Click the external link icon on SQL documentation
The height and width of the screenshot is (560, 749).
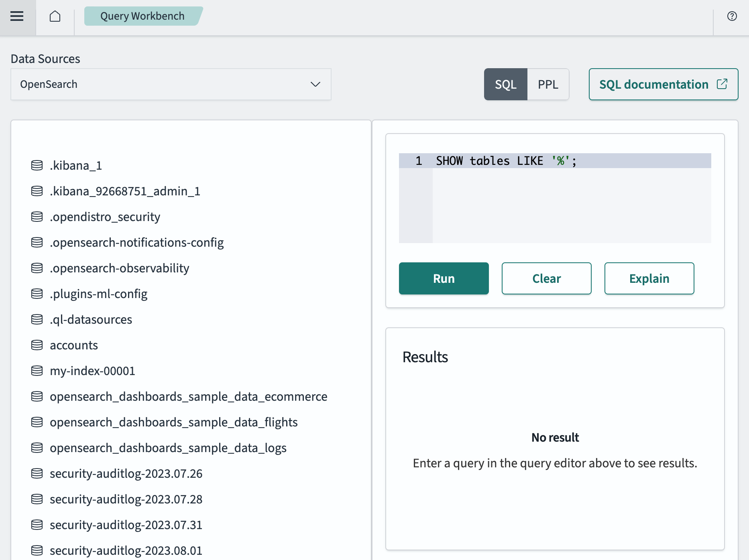pos(722,84)
